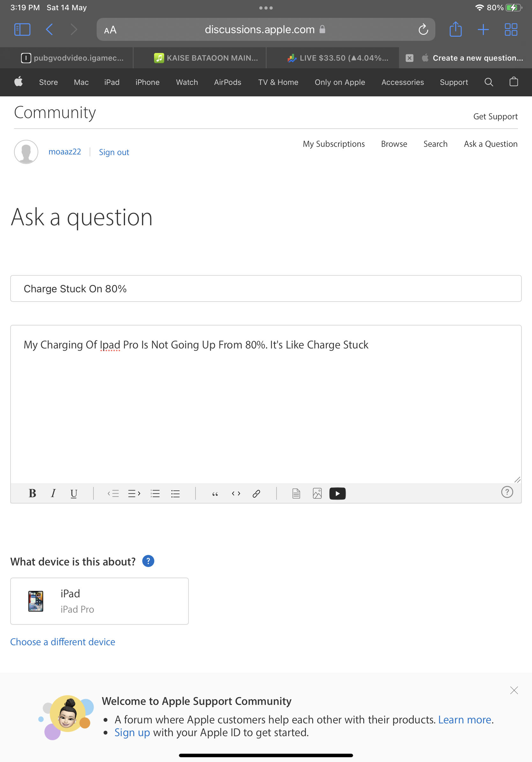Insert a bulleted list

tap(175, 494)
